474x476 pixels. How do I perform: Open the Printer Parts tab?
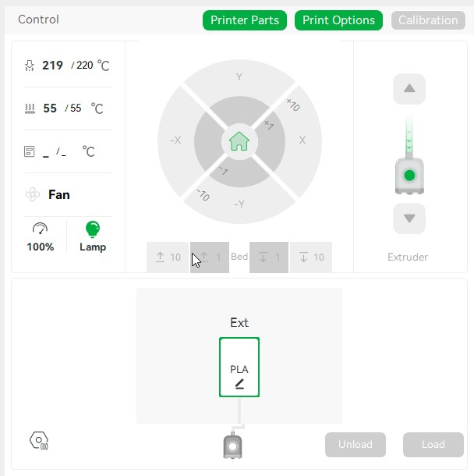coord(245,20)
